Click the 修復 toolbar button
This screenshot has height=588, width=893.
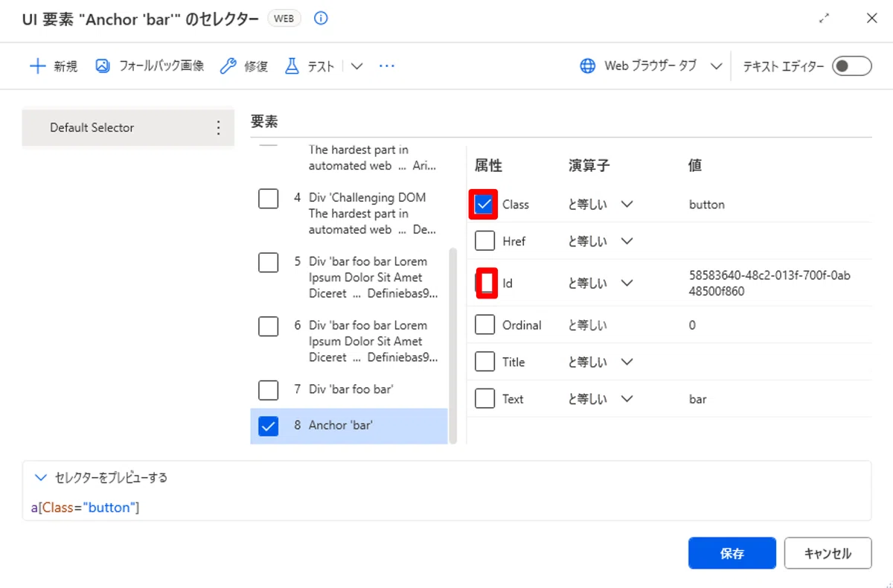point(244,66)
